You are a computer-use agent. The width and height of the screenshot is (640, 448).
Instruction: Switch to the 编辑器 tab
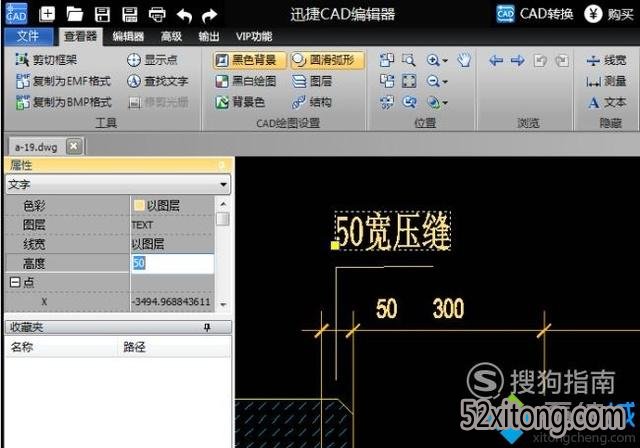(x=128, y=37)
